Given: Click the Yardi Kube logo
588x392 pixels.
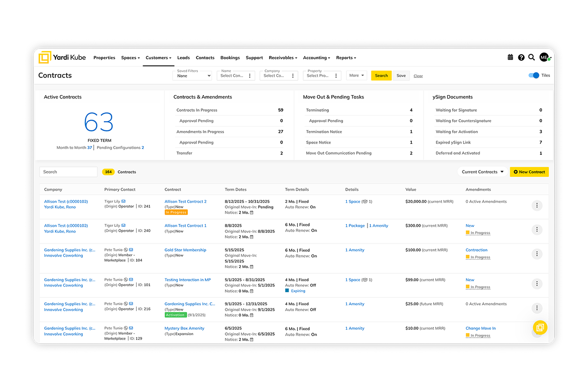Looking at the screenshot, I should [62, 57].
